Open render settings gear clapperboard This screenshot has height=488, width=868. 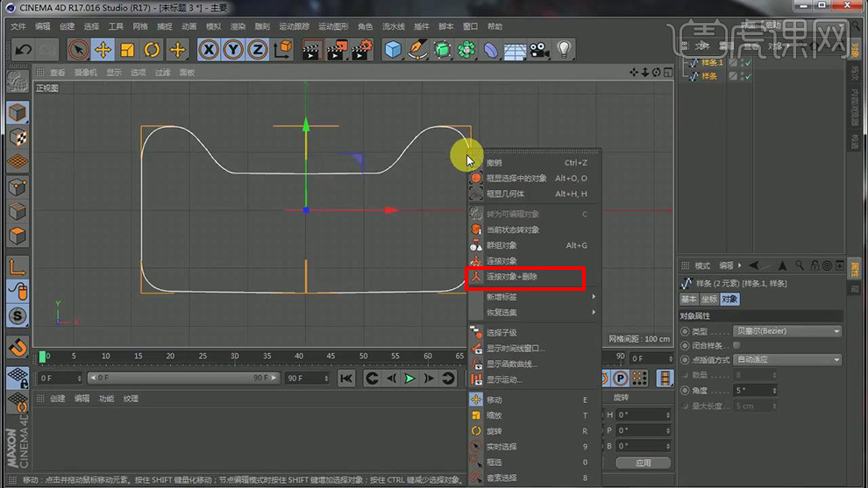[362, 50]
